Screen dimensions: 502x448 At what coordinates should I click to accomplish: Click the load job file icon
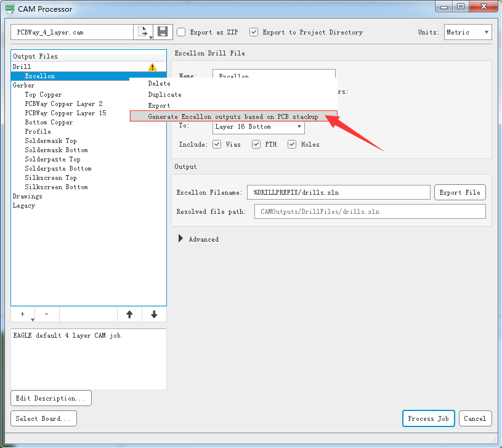coord(144,32)
